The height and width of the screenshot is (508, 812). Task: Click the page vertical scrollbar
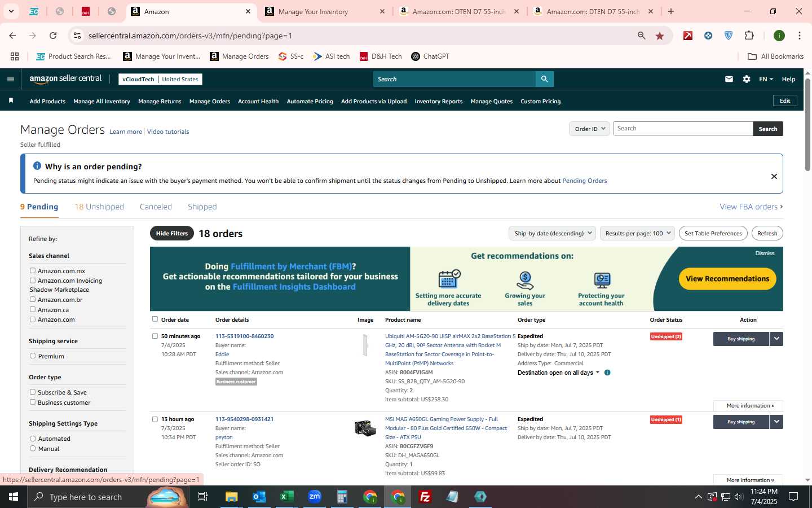(807, 124)
